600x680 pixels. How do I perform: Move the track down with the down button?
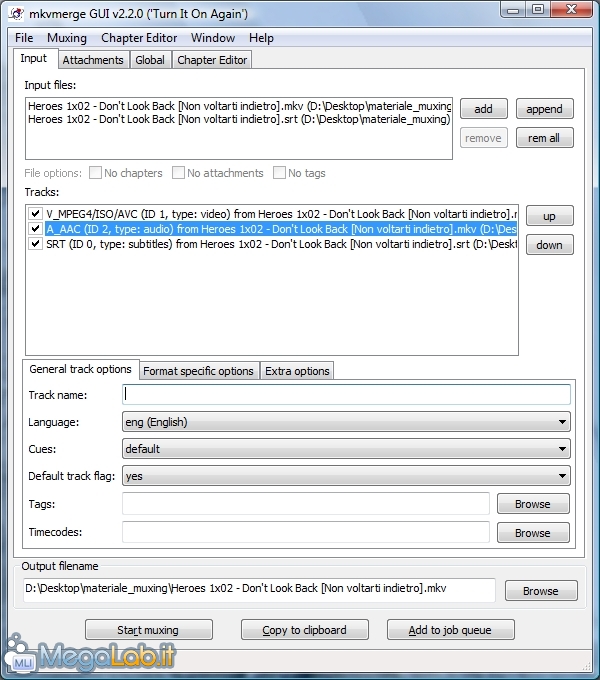point(549,245)
